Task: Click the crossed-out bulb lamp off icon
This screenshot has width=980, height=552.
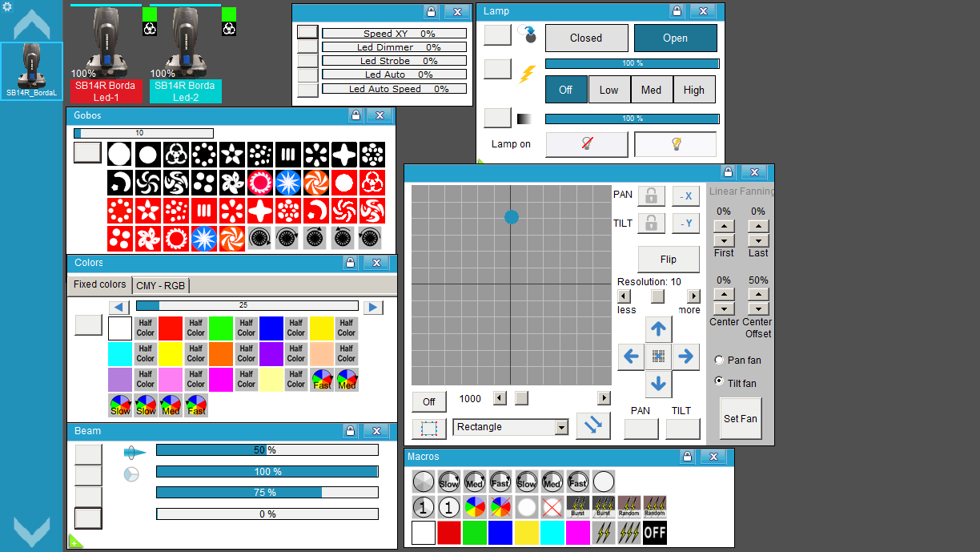Action: pyautogui.click(x=587, y=144)
